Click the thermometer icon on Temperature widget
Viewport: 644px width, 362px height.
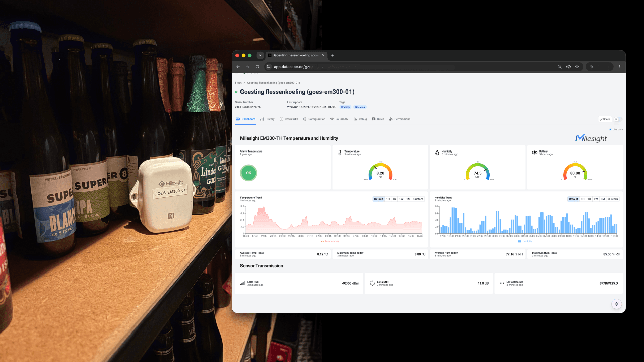pyautogui.click(x=340, y=153)
